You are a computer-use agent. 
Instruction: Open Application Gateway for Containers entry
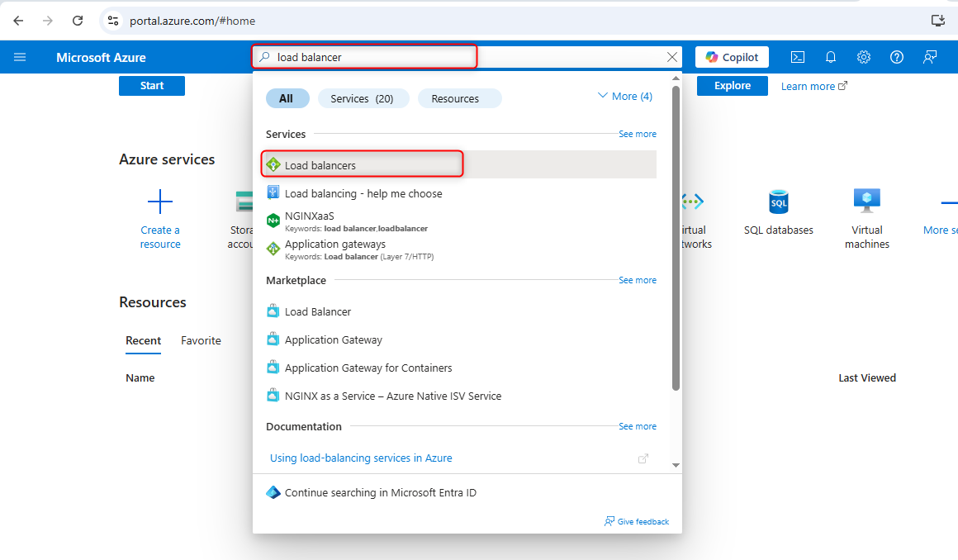pos(462,368)
